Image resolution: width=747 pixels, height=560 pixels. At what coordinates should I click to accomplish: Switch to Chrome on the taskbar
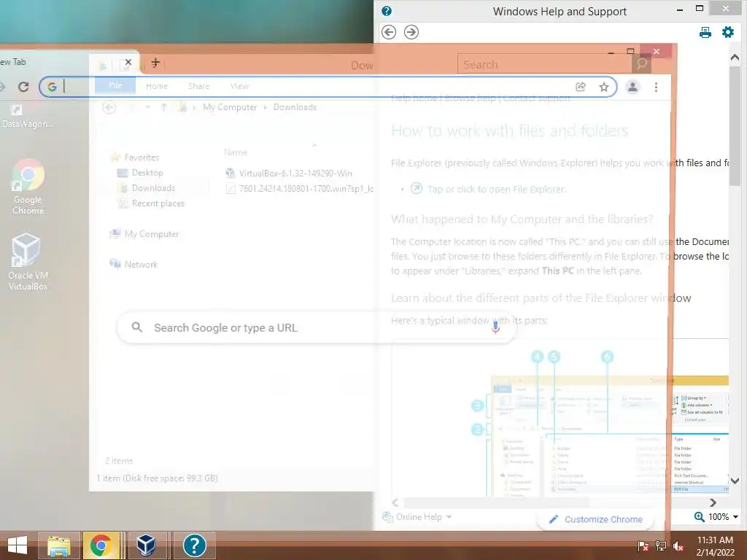coord(101,545)
